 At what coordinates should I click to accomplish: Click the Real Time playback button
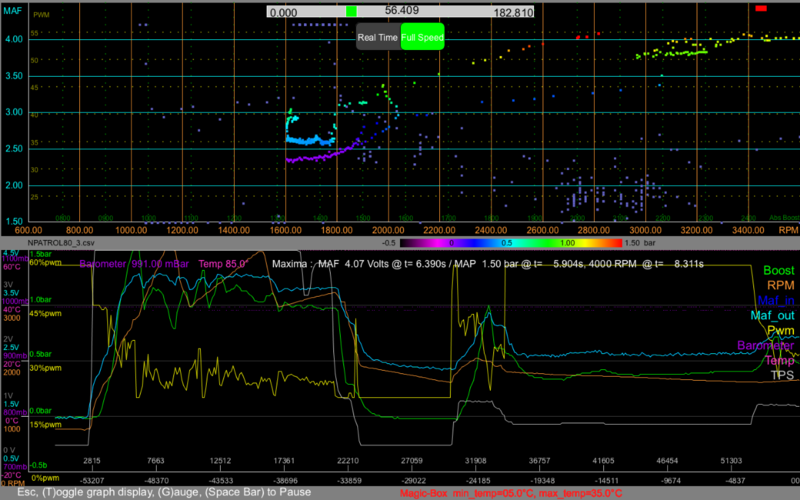pyautogui.click(x=377, y=36)
